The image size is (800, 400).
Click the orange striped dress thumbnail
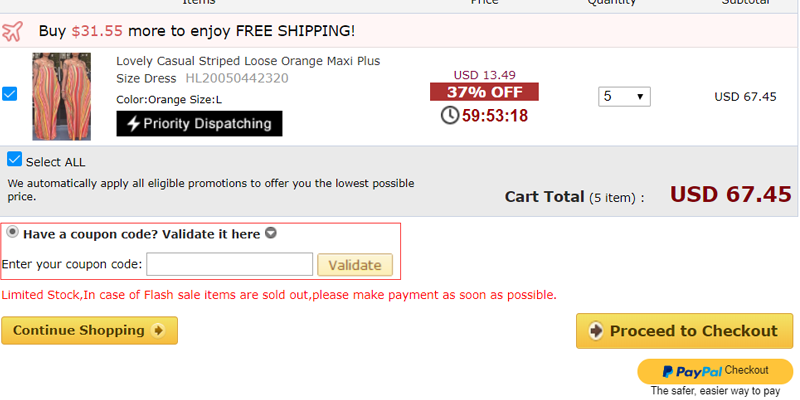(62, 96)
